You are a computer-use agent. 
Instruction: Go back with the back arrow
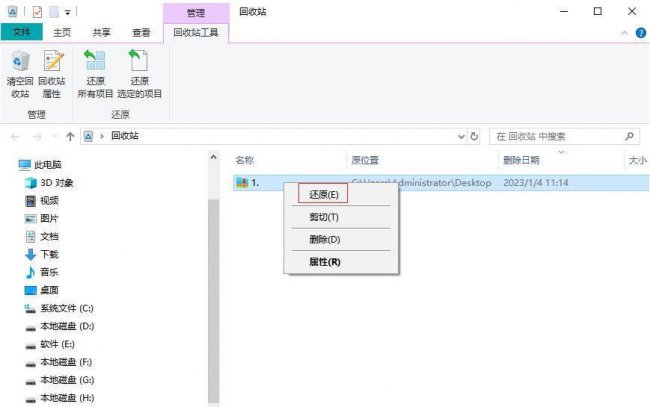pyautogui.click(x=15, y=136)
